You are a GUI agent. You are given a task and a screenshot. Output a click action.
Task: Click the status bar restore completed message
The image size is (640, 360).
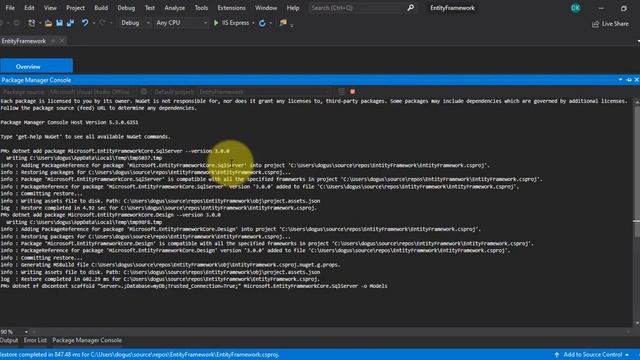140,355
